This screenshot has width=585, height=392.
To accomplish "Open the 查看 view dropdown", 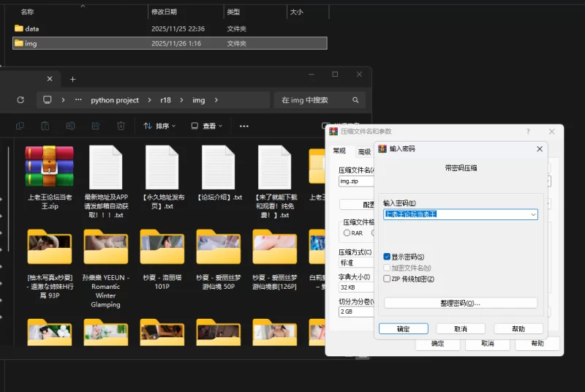I will [x=208, y=126].
